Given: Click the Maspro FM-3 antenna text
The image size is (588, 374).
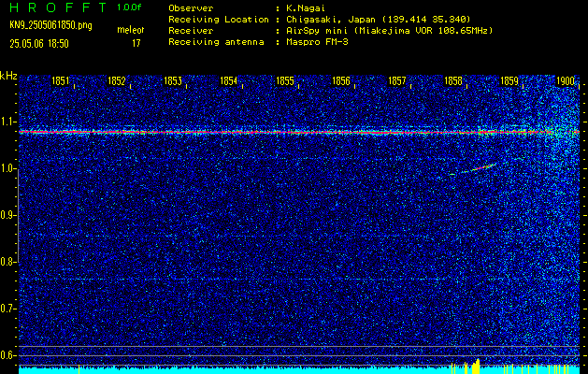Looking at the screenshot, I should pos(317,42).
